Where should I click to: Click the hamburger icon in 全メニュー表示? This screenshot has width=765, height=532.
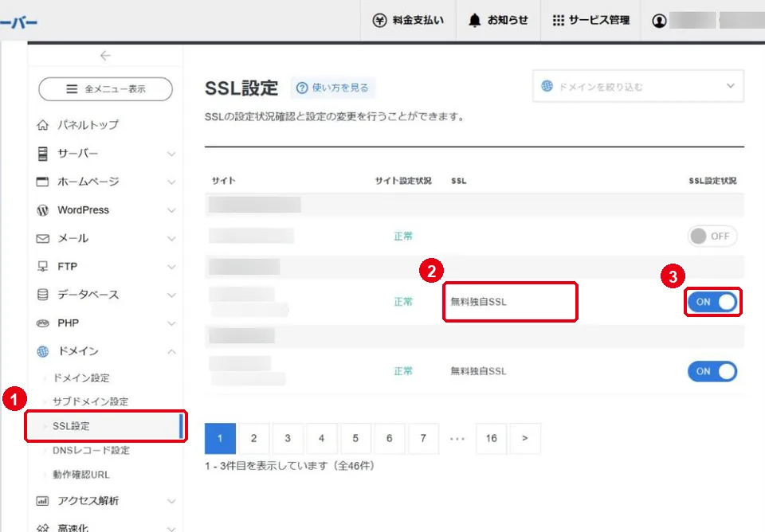(72, 88)
